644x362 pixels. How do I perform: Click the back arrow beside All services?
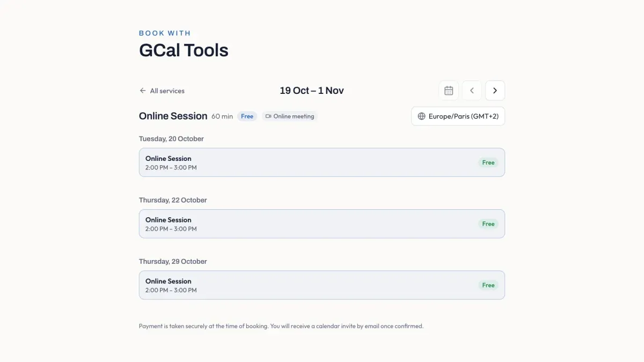143,91
